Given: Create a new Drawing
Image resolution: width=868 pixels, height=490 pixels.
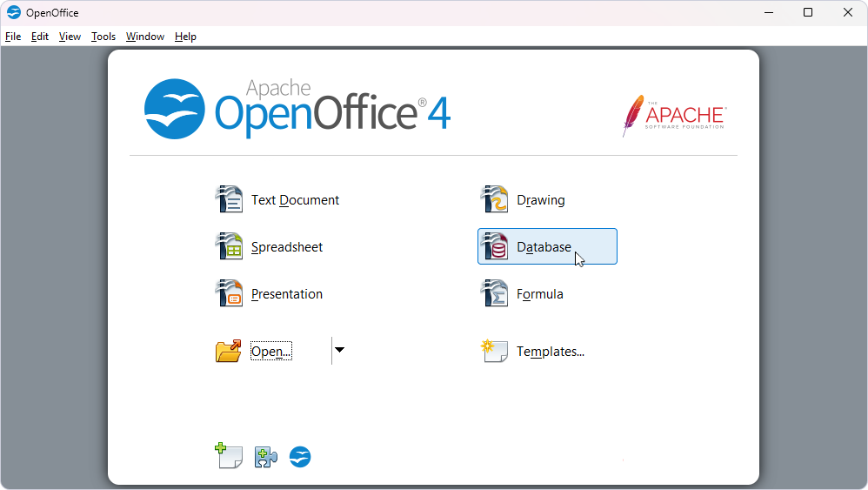Looking at the screenshot, I should click(x=541, y=200).
